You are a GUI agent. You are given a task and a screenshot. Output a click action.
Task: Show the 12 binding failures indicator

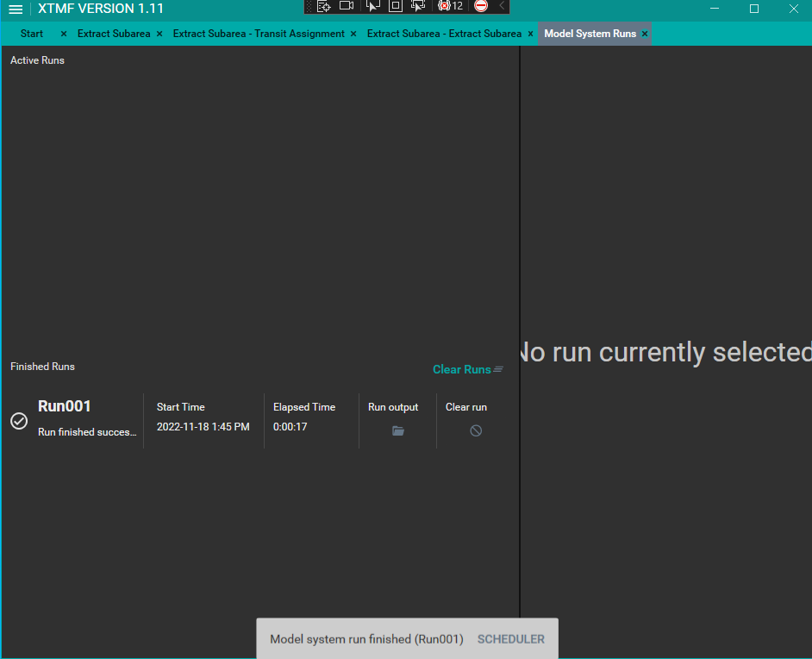tap(450, 6)
